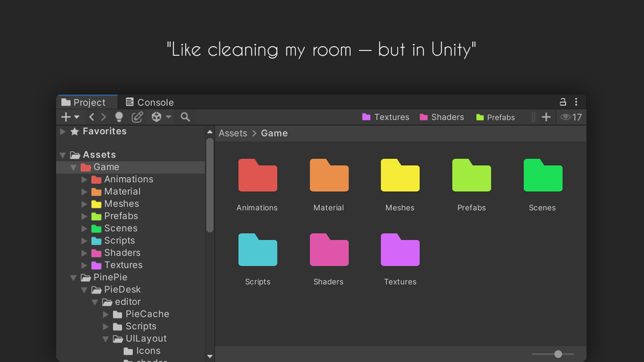The height and width of the screenshot is (362, 644).
Task: Click the tree scroll down arrow
Action: (210, 356)
